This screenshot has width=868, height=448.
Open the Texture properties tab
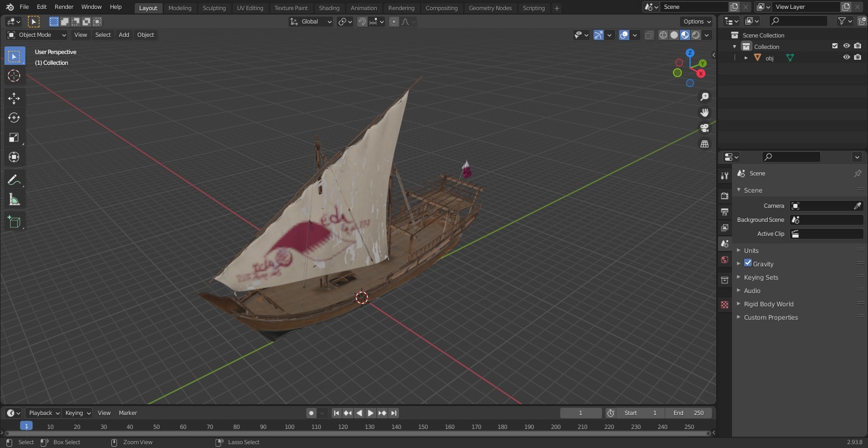(724, 304)
